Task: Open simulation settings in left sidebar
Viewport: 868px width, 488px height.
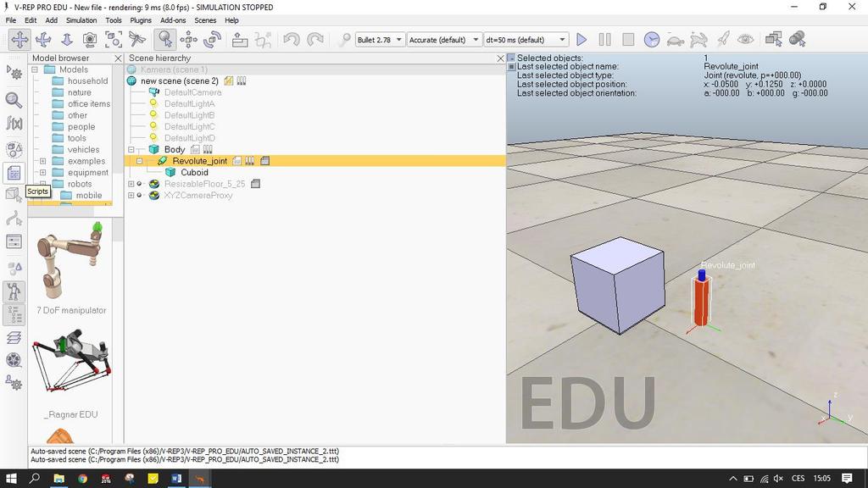Action: [14, 73]
